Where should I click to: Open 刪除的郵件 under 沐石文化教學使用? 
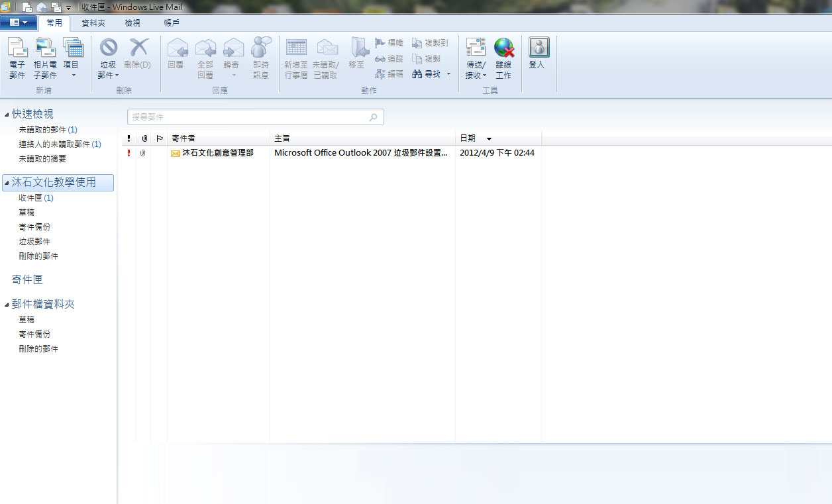click(x=38, y=256)
